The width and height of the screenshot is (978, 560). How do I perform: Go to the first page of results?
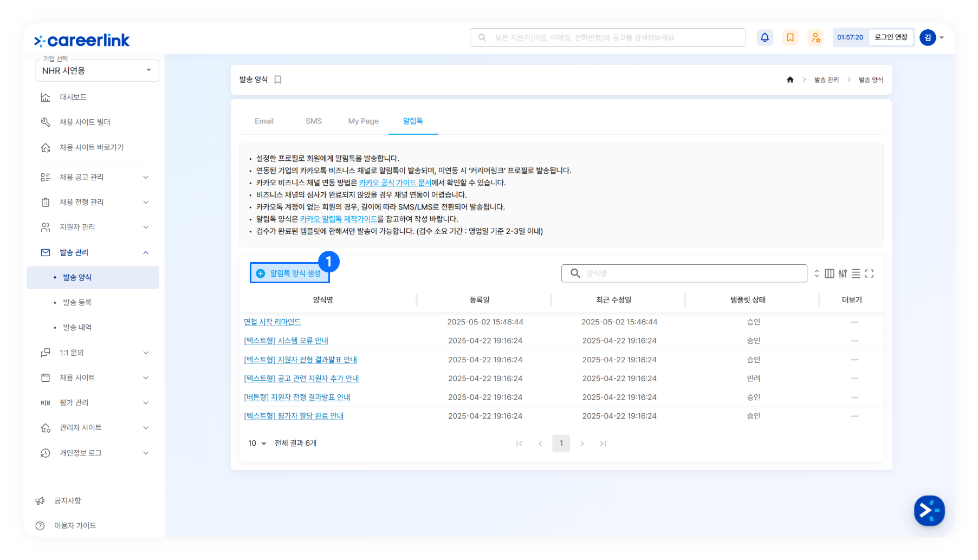(519, 444)
